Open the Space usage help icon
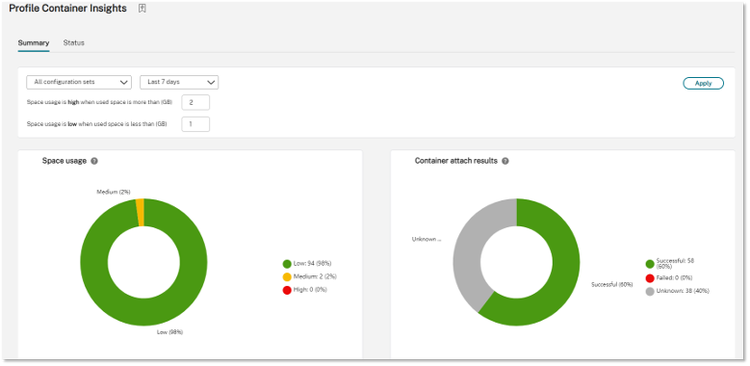The height and width of the screenshot is (366, 750). [x=94, y=161]
